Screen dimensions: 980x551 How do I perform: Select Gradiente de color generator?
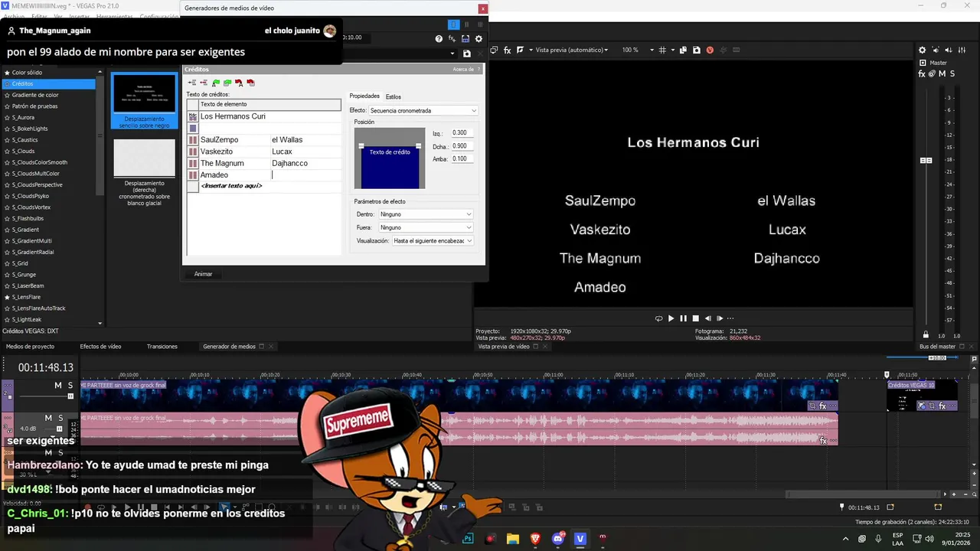[x=35, y=95]
